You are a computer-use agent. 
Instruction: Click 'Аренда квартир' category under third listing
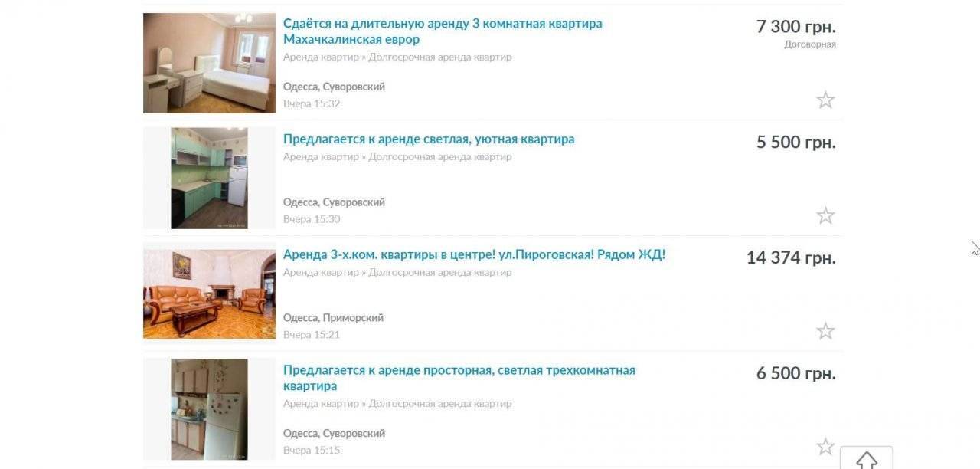pyautogui.click(x=321, y=273)
